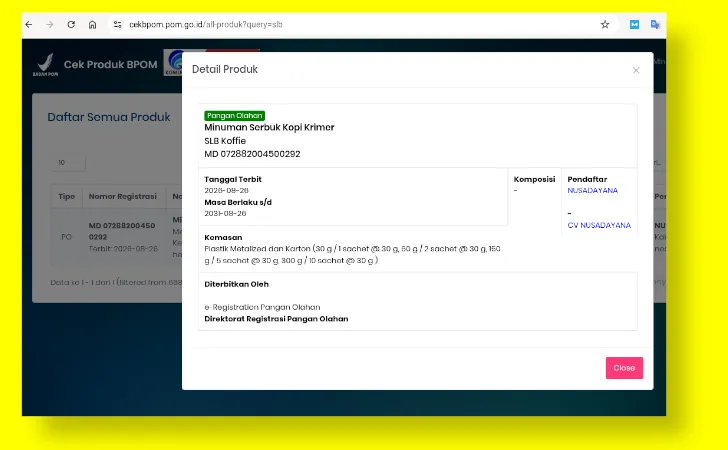Viewport: 728px width, 450px height.
Task: Click the BPOM logo in header
Action: 46,65
